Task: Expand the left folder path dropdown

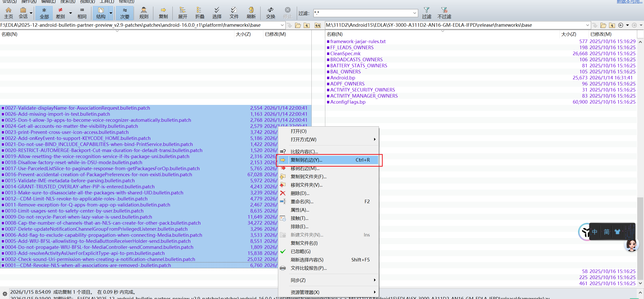Action: tap(282, 25)
